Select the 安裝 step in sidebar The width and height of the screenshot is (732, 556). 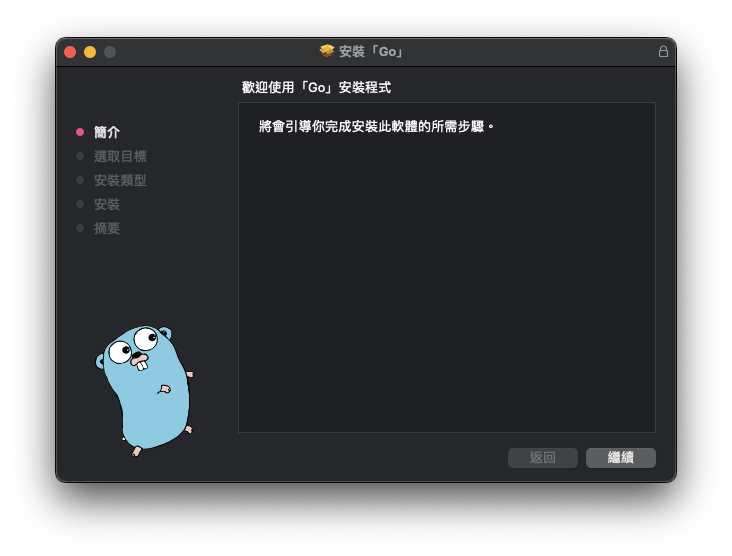tap(107, 204)
